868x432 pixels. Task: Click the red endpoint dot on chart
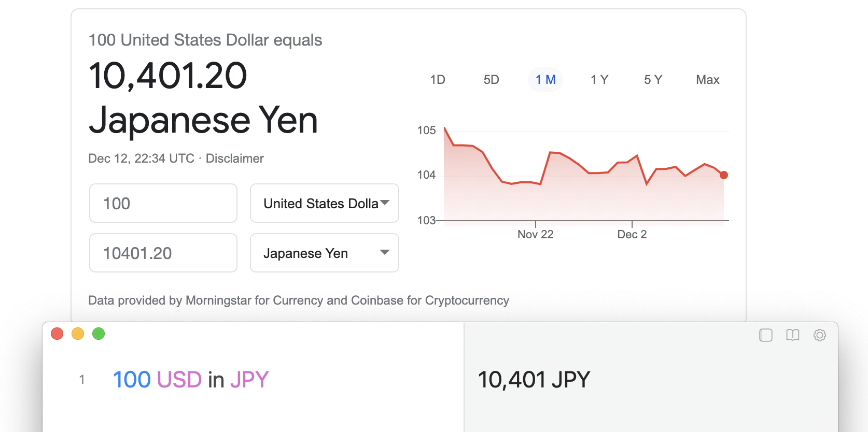click(724, 175)
